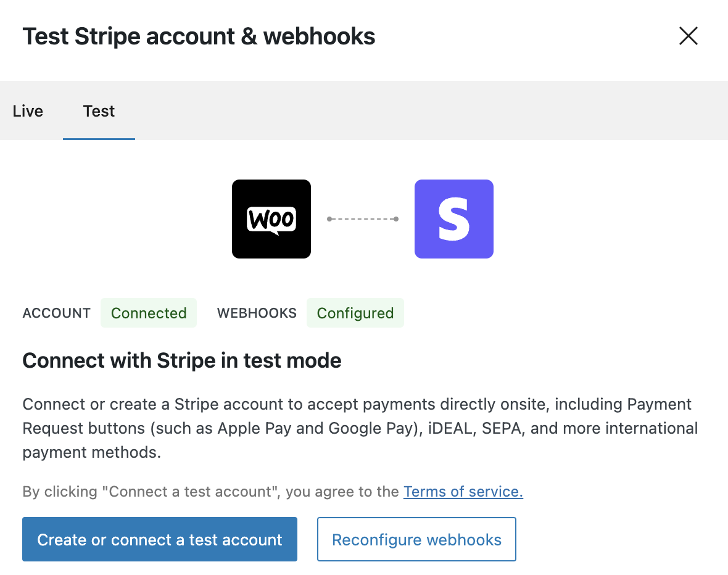Click the green Configured status badge
The image size is (728, 575).
click(x=355, y=313)
